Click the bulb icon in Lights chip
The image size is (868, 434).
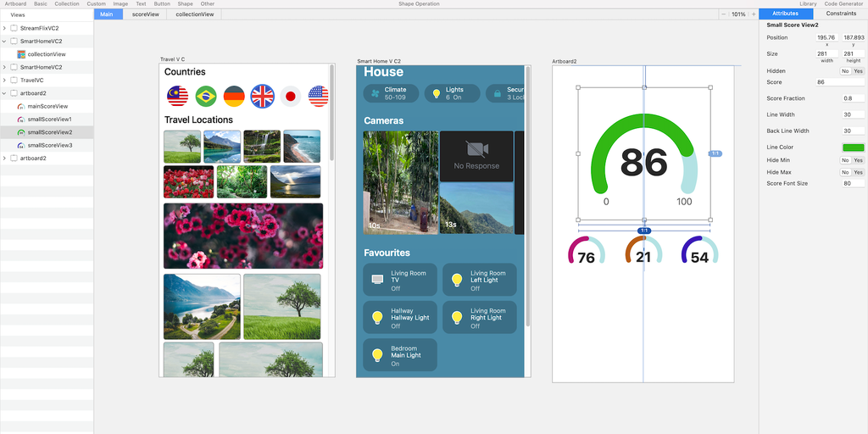pos(437,93)
